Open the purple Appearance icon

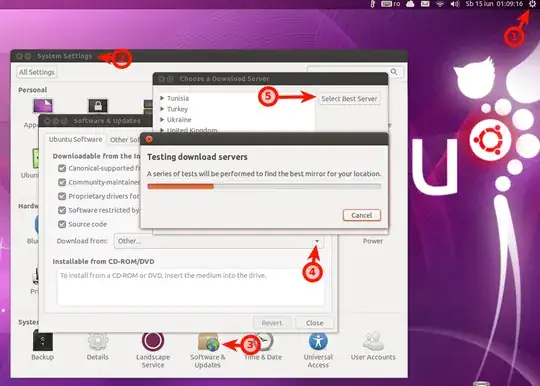pyautogui.click(x=43, y=105)
